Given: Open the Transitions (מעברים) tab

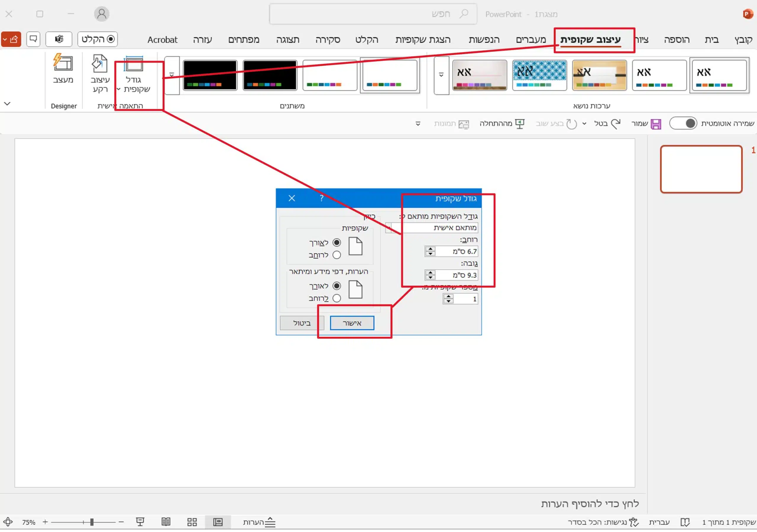Looking at the screenshot, I should (531, 40).
